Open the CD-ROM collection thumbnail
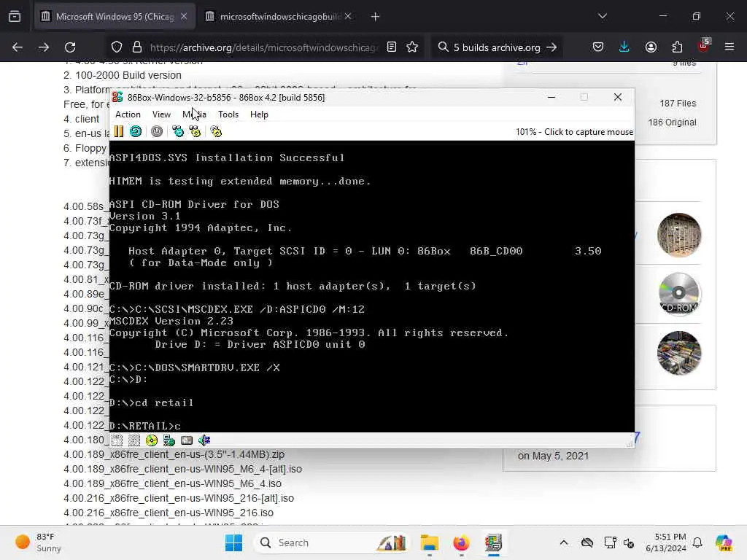The height and width of the screenshot is (560, 747). click(679, 294)
